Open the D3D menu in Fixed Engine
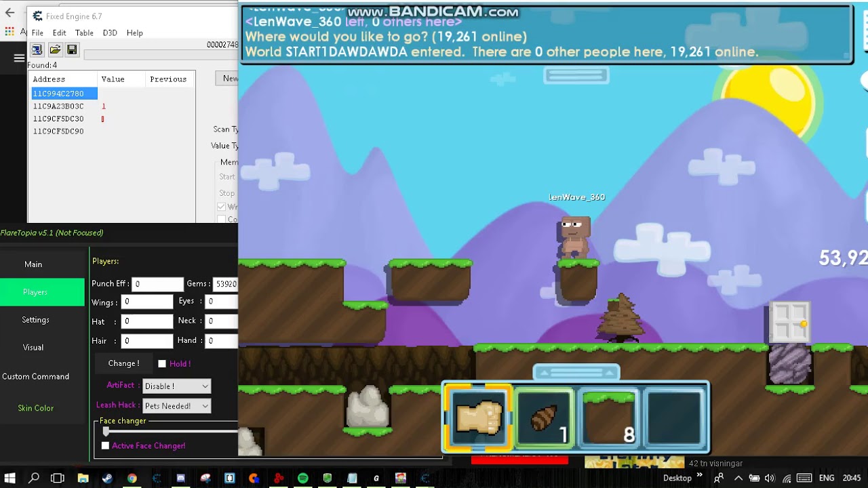 (x=110, y=33)
